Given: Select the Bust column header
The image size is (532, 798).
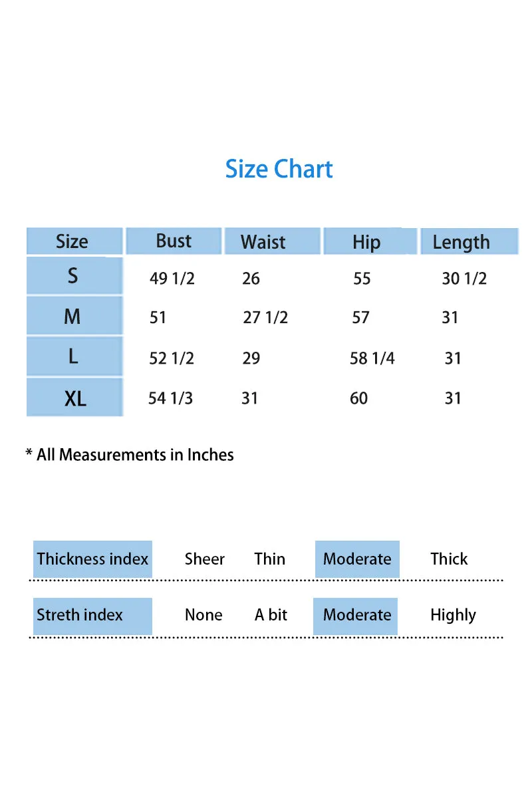Looking at the screenshot, I should (x=174, y=241).
